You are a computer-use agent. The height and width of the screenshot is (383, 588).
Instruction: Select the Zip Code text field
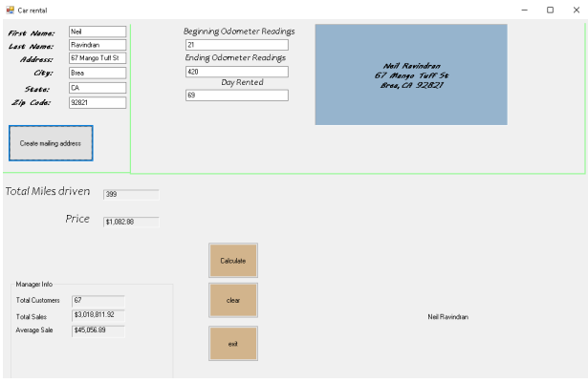(x=97, y=102)
